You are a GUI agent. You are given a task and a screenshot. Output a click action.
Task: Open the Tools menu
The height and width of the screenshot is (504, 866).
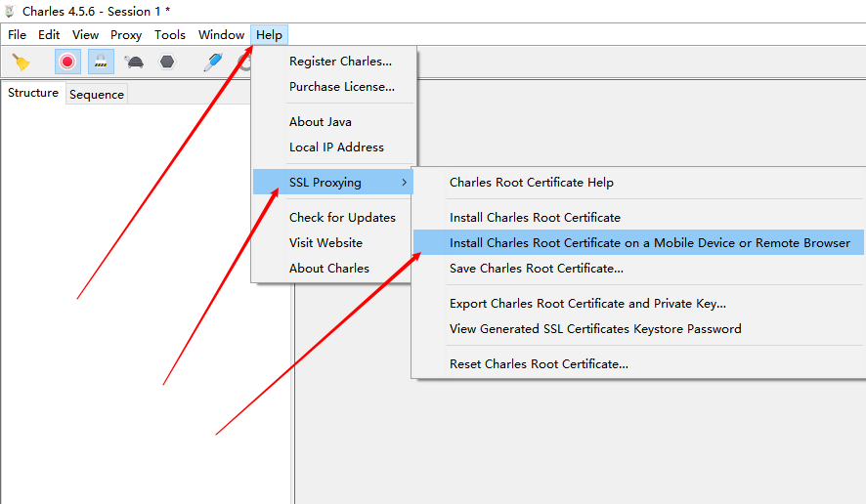pyautogui.click(x=170, y=34)
